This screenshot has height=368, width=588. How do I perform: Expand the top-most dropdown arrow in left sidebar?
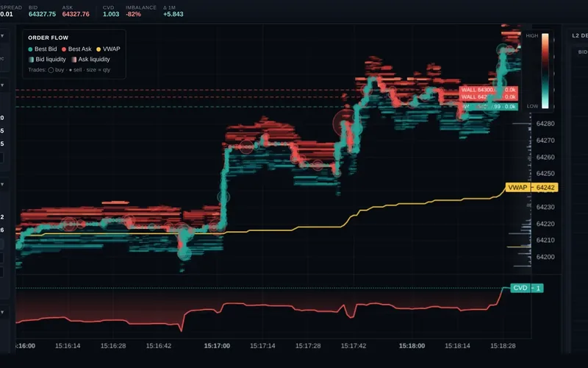[x=2, y=36]
